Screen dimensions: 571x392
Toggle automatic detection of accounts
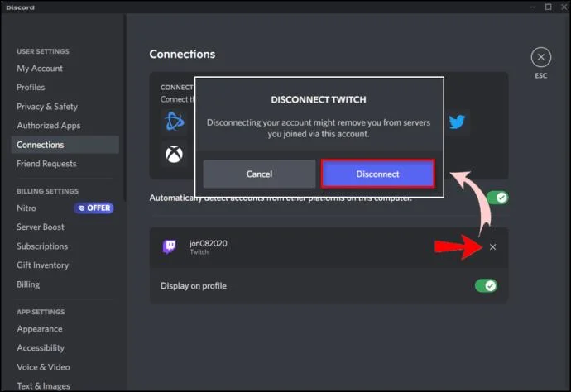point(498,198)
